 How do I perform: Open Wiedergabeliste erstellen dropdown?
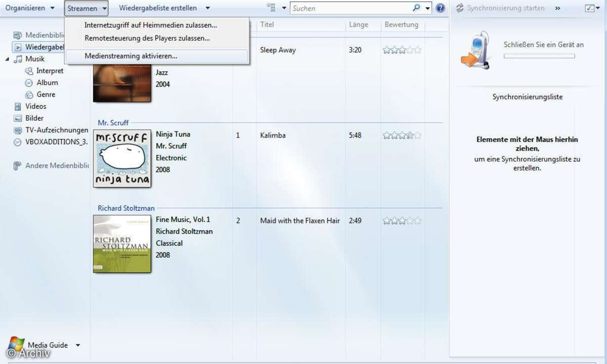pos(164,8)
